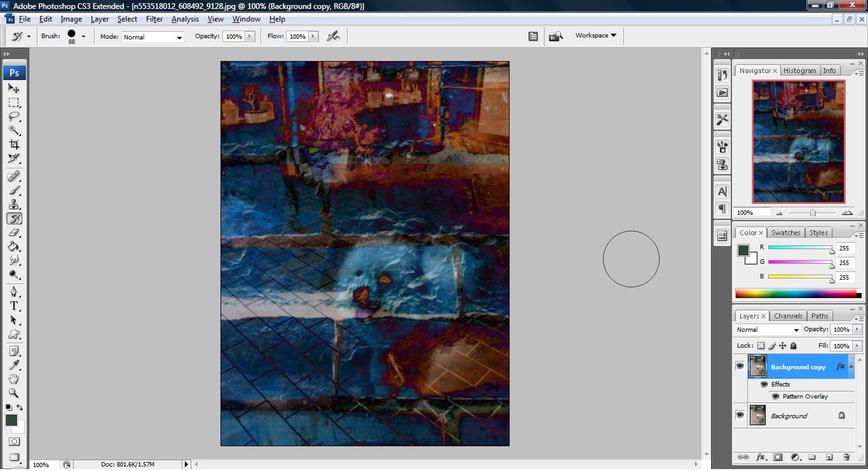The image size is (868, 471).
Task: Click the foreground color swatch in toolbox
Action: click(x=11, y=420)
